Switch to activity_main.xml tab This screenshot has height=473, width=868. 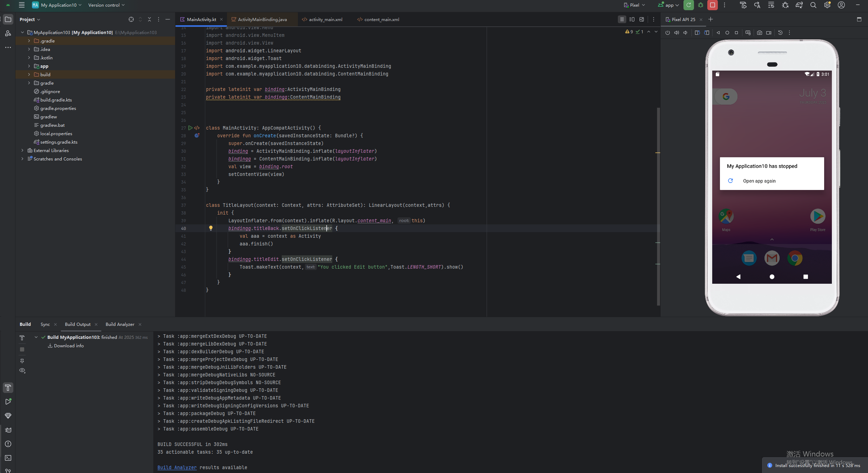325,20
